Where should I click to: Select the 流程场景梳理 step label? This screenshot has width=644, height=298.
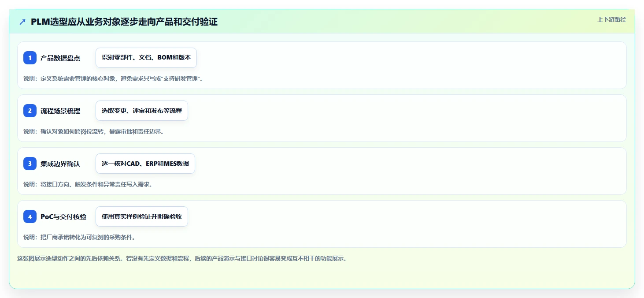click(x=60, y=111)
